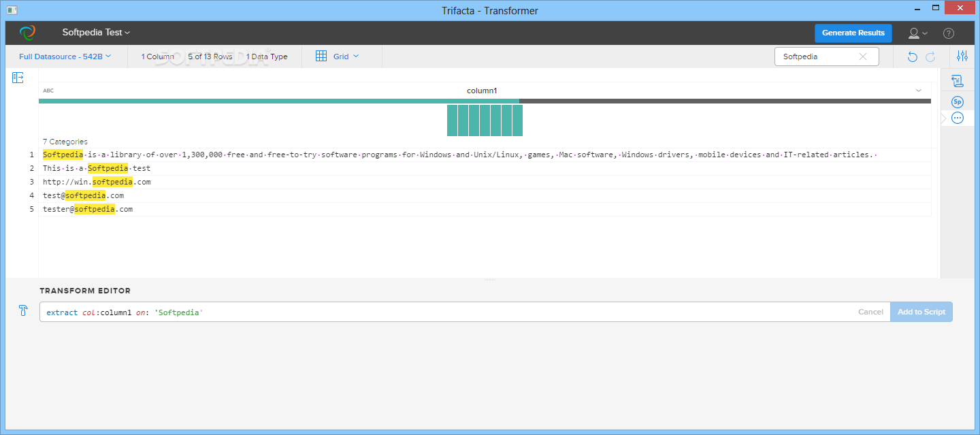980x435 pixels.
Task: Click the 1 Data Type summary
Action: click(x=267, y=57)
